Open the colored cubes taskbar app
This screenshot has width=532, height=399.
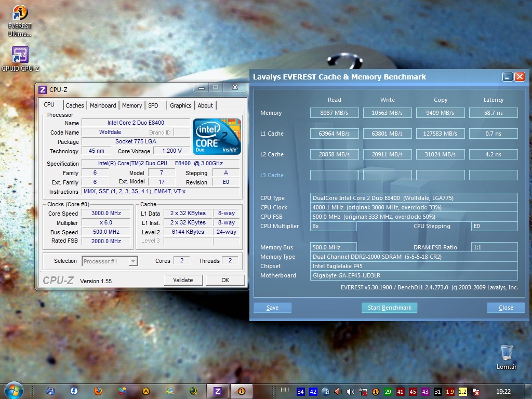pos(122,391)
